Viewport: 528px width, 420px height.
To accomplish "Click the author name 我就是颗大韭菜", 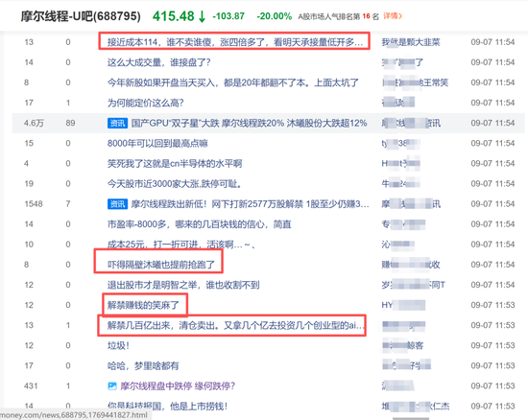I will point(411,42).
